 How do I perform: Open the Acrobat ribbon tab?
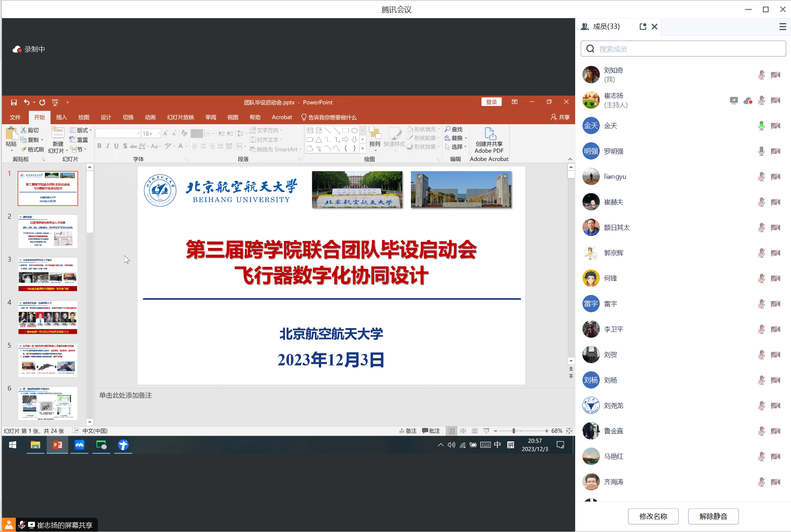(x=282, y=117)
